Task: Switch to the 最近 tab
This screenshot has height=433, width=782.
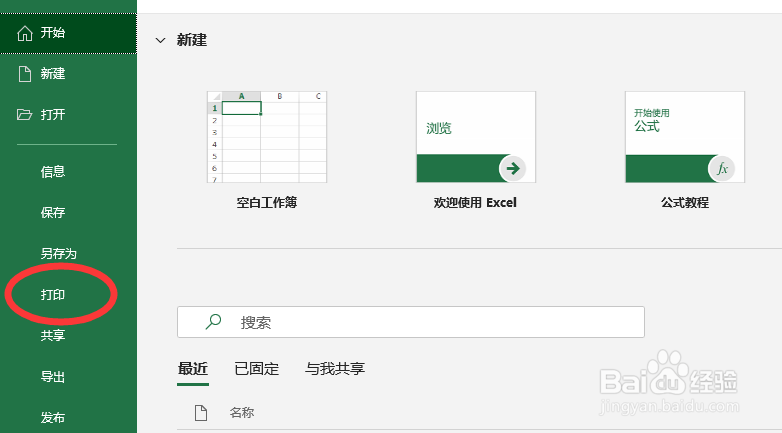Action: coord(193,369)
